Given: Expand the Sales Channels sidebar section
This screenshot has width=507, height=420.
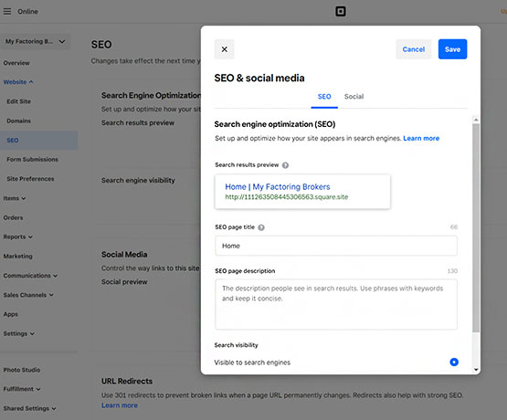Looking at the screenshot, I should [28, 295].
